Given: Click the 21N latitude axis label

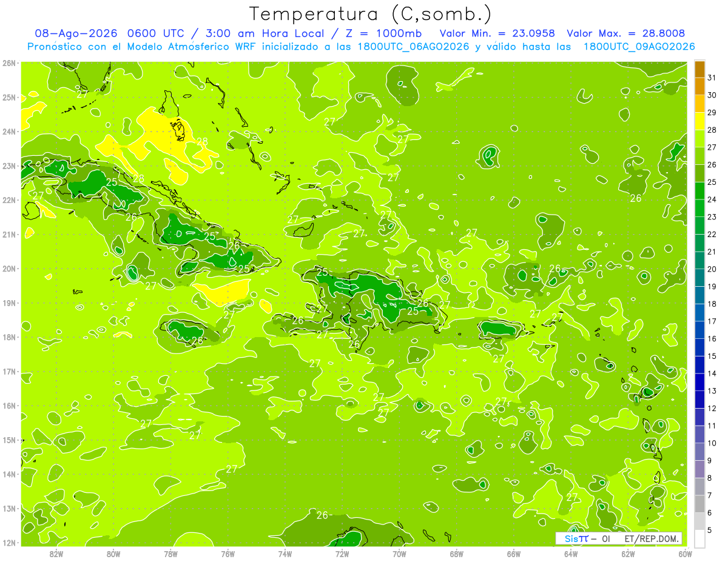Looking at the screenshot, I should tap(9, 234).
